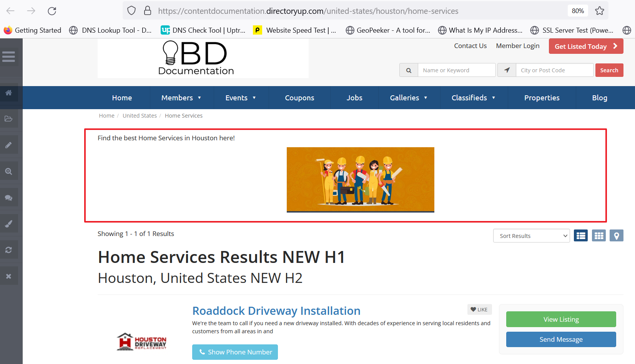
Task: Reload the page with refresh button
Action: 52,11
